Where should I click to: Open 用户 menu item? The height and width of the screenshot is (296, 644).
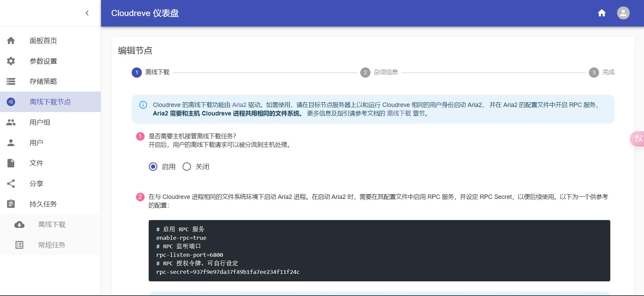(x=50, y=143)
